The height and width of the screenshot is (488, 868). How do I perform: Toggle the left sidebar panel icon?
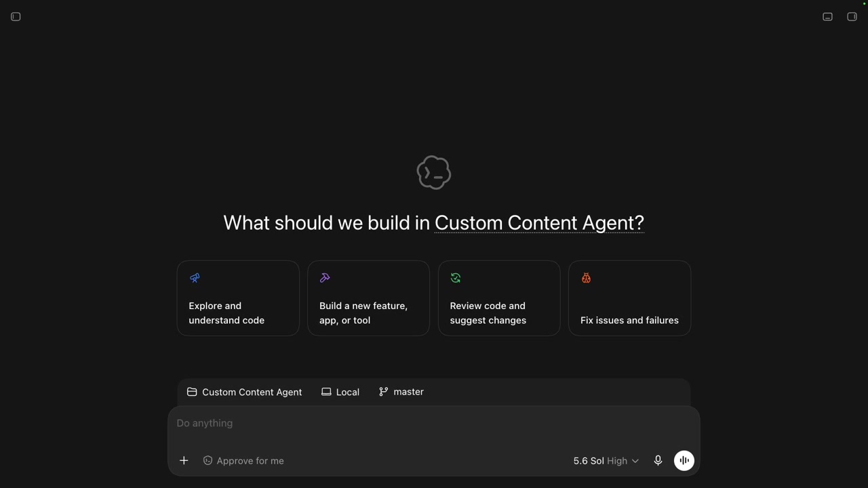pos(16,17)
